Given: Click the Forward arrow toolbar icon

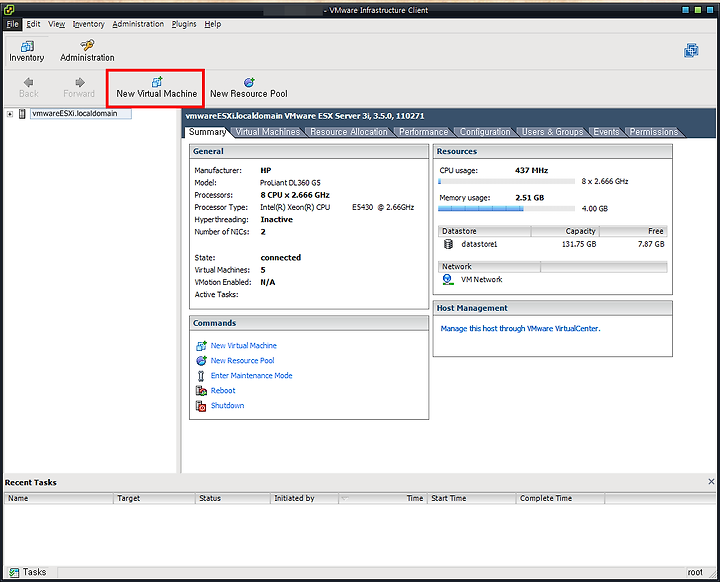Looking at the screenshot, I should [x=80, y=82].
